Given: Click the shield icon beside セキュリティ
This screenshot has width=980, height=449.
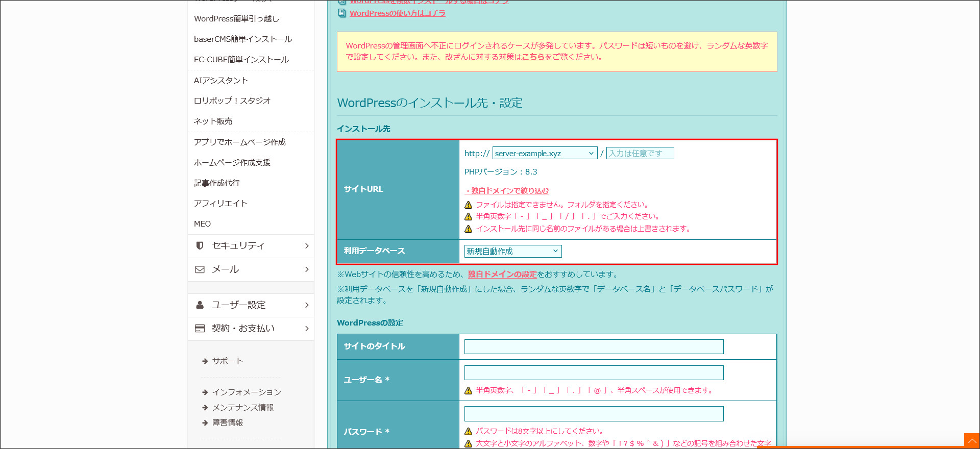Looking at the screenshot, I should (x=200, y=246).
